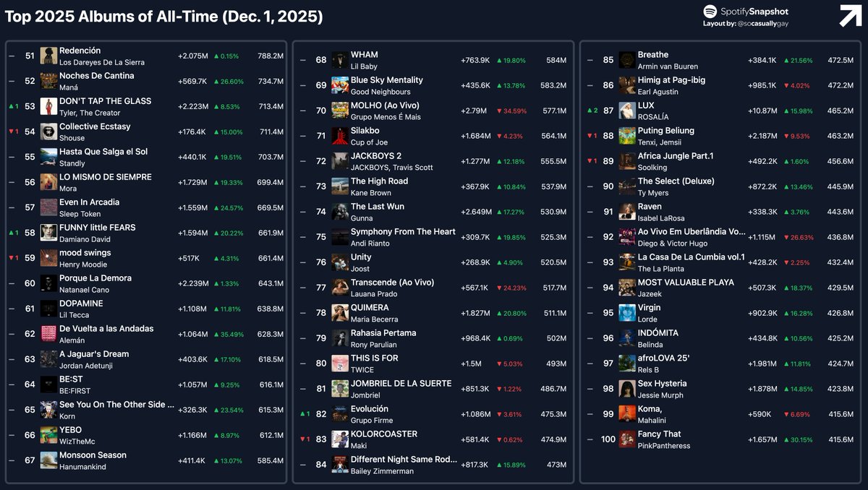Click the white arrow icon top right
The height and width of the screenshot is (490, 868).
(850, 15)
